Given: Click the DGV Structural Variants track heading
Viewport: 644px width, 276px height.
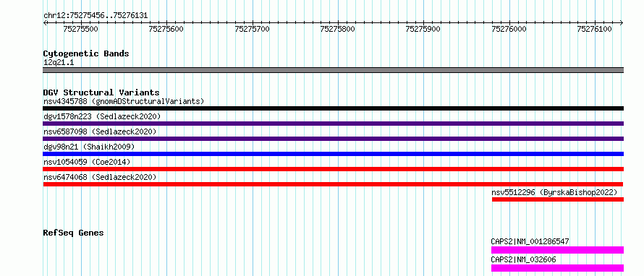Looking at the screenshot, I should click(x=101, y=92).
